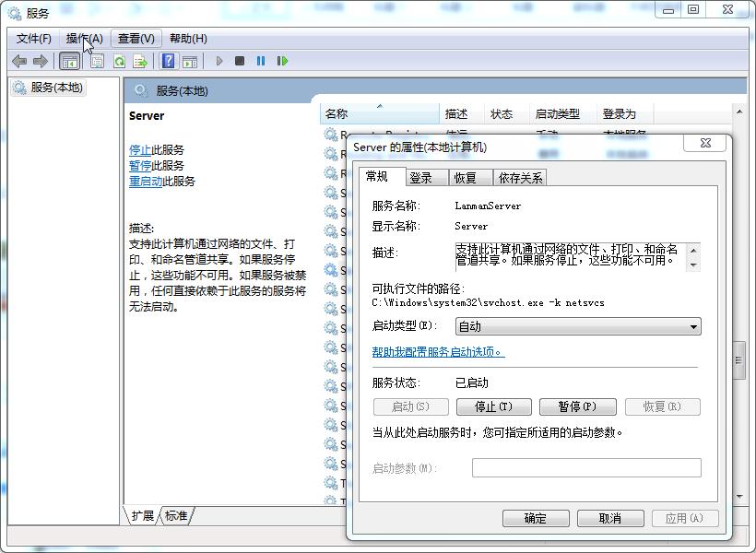Viewport: 756px width, 553px height.
Task: Click the Start Service play icon
Action: click(219, 61)
